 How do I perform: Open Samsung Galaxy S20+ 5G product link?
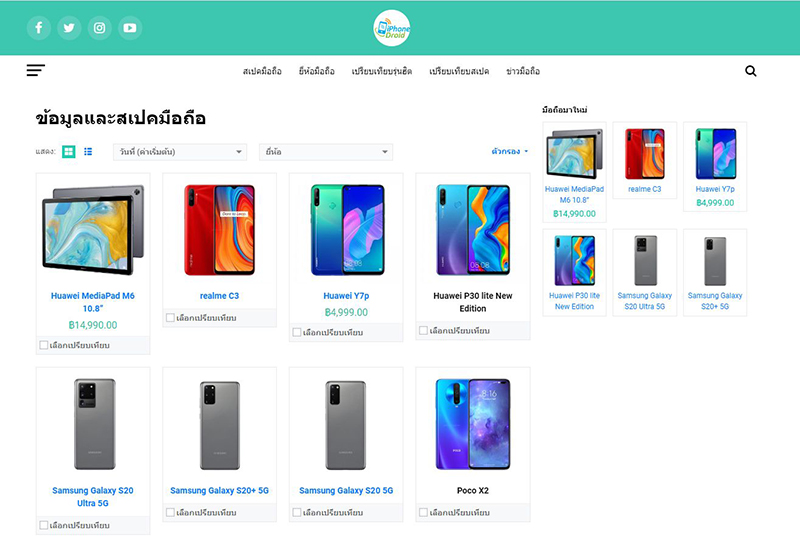[x=219, y=490]
